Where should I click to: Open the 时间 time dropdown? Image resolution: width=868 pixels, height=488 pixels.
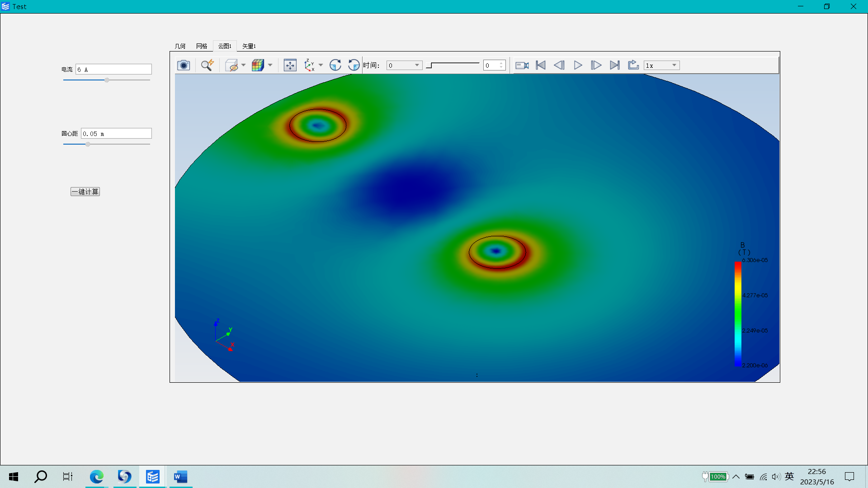[x=404, y=66]
